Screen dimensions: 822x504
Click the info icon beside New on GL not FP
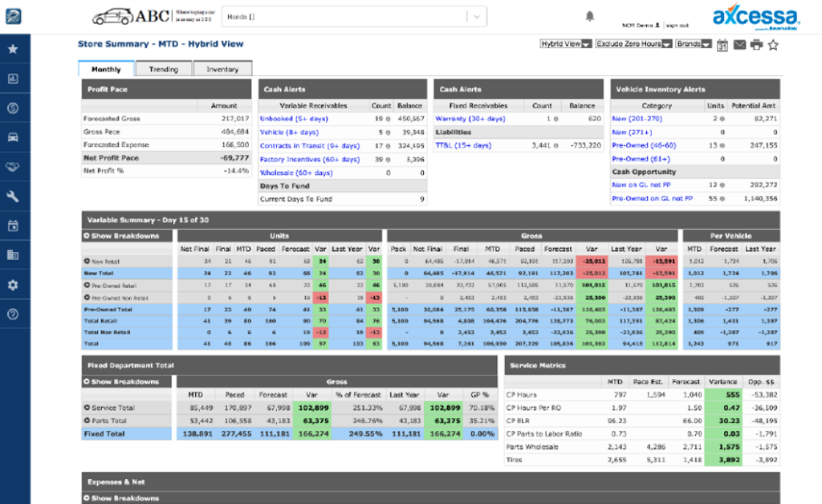click(722, 185)
